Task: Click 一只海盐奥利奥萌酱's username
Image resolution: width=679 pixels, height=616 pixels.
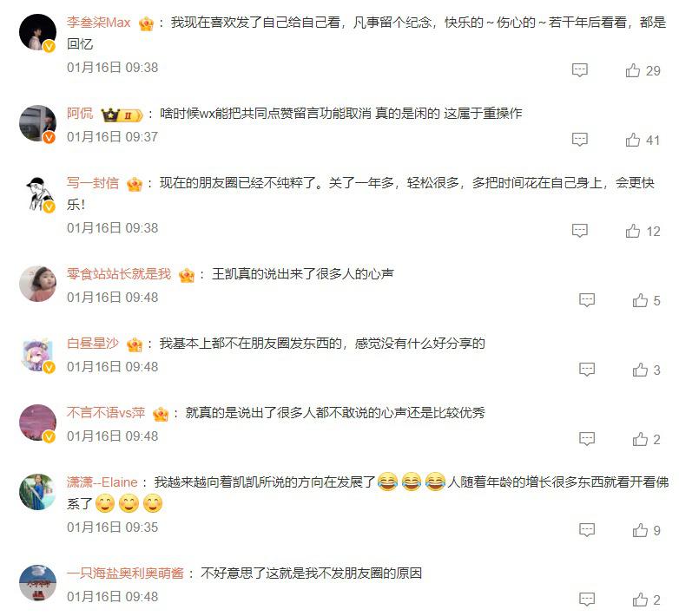Action: [125, 573]
